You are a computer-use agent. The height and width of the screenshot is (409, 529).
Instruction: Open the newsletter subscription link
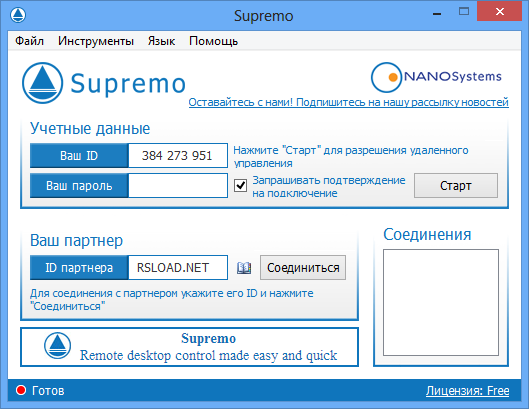point(349,102)
